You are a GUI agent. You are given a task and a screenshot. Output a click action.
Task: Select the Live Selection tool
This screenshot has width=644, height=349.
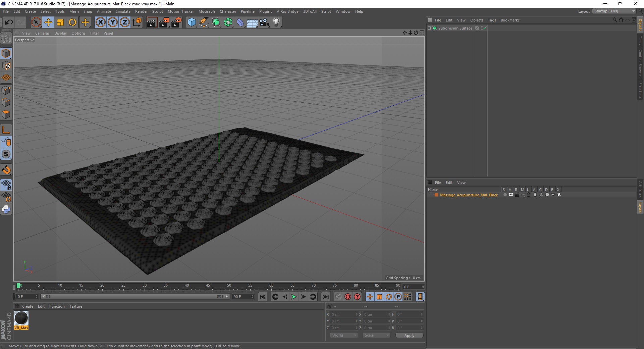point(36,22)
